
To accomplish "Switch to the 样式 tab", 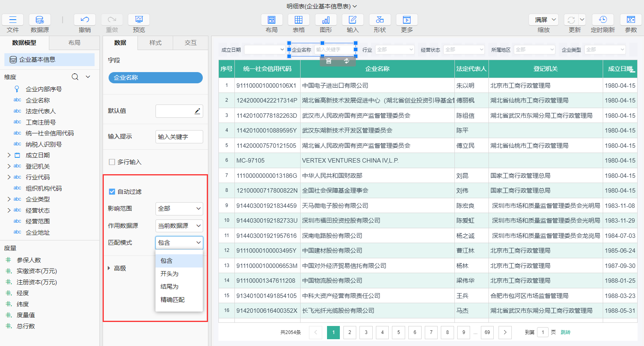I will pyautogui.click(x=155, y=43).
